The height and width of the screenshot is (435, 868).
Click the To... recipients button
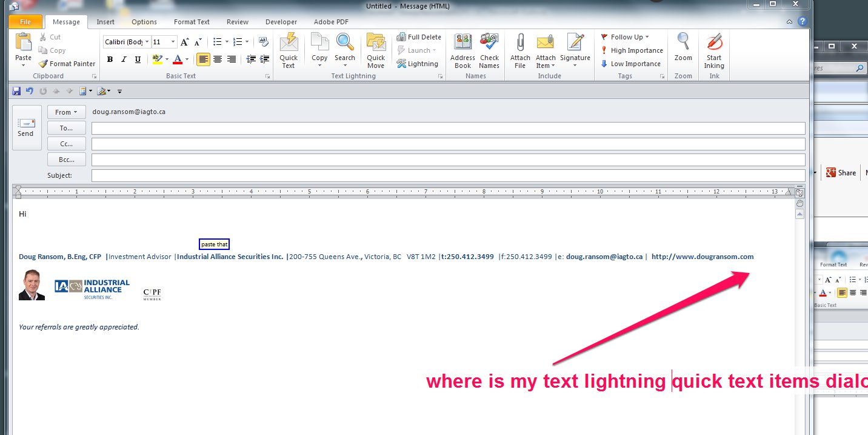pos(66,128)
